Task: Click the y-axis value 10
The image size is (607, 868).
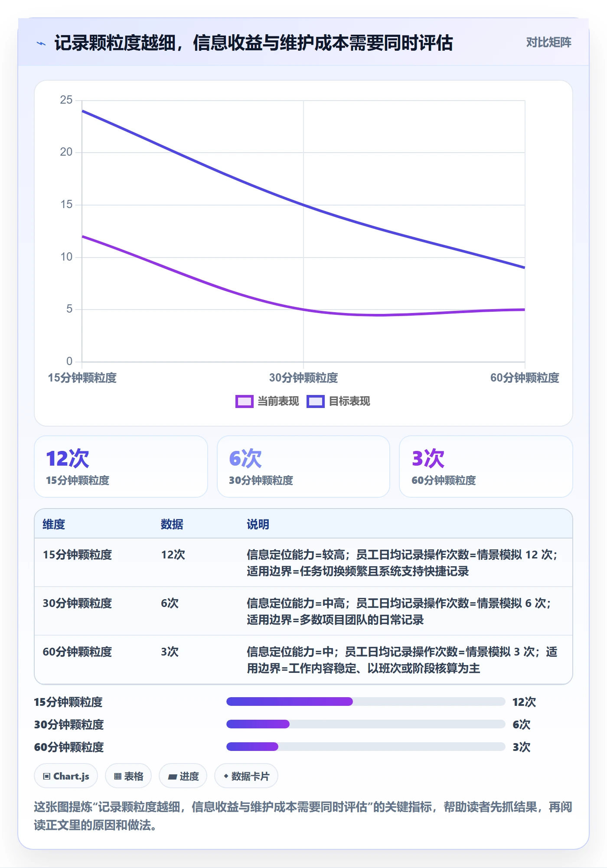Action: click(x=66, y=257)
